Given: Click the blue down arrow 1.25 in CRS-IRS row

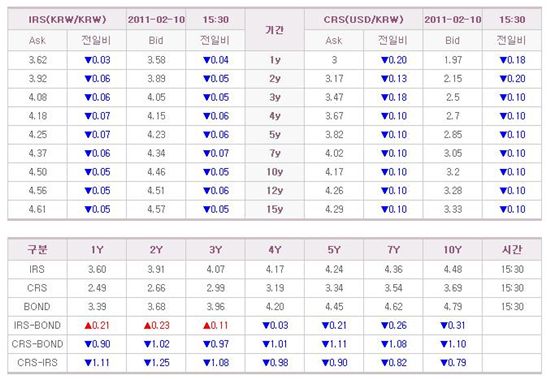Looking at the screenshot, I should tap(156, 363).
